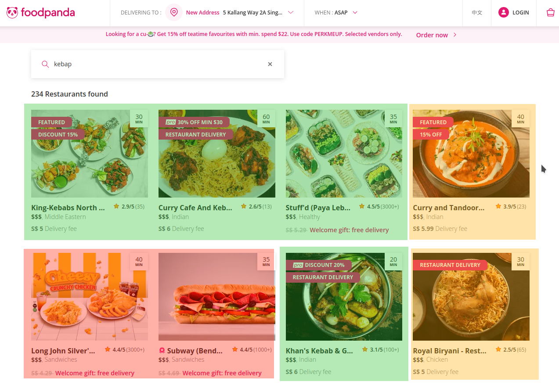
Task: Click Subway's Welcome gift: free delivery text
Action: pos(222,373)
